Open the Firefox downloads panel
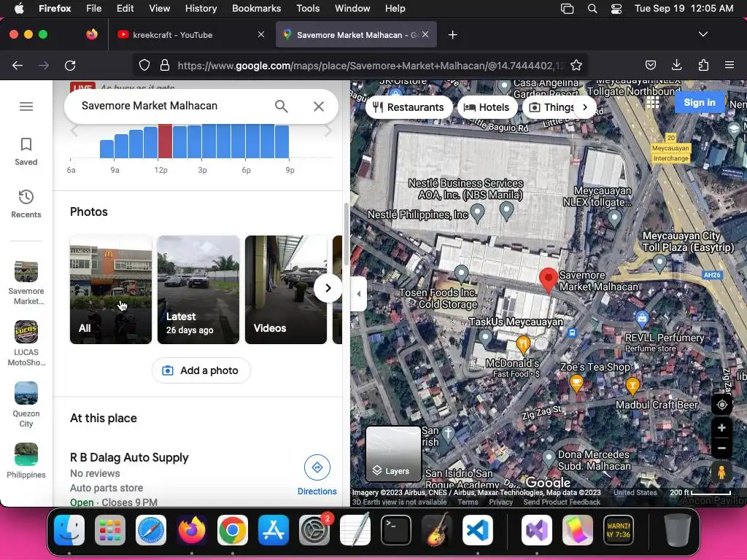Viewport: 747px width, 560px height. coord(676,65)
